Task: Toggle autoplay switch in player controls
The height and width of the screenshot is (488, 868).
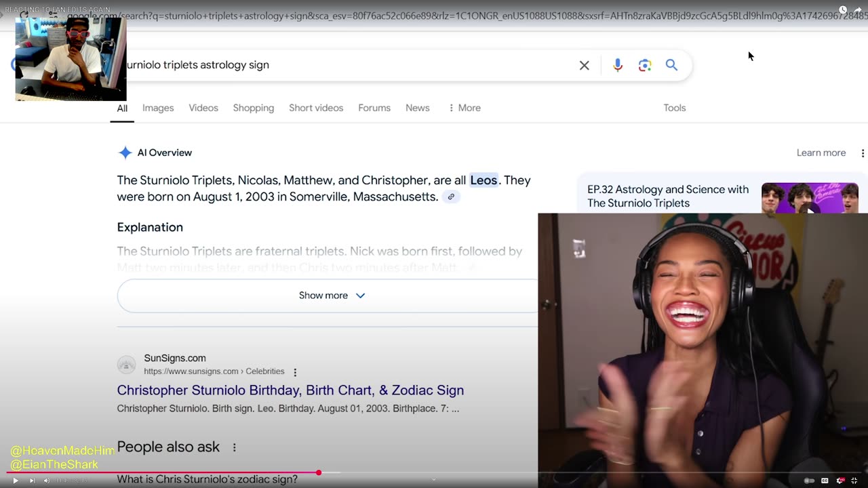Action: (x=808, y=481)
